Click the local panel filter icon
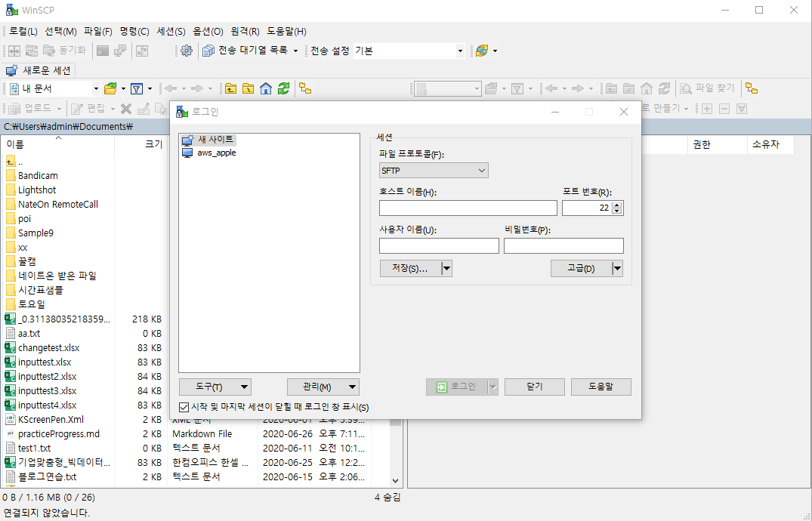Image resolution: width=812 pixels, height=521 pixels. (x=137, y=88)
